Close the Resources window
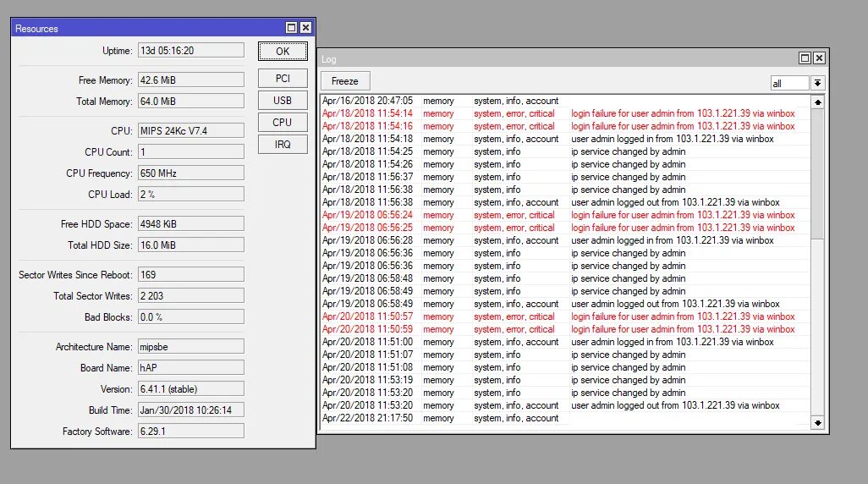Screen dimensions: 868x484 pyautogui.click(x=305, y=27)
